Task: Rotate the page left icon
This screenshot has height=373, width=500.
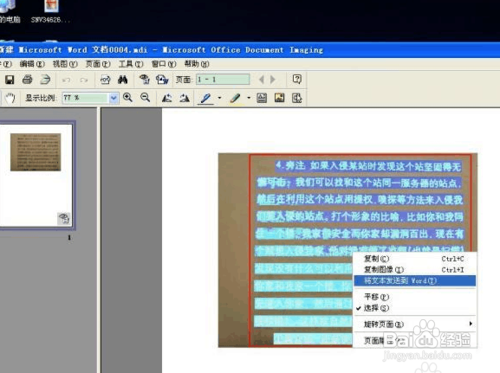Action: coord(167,98)
